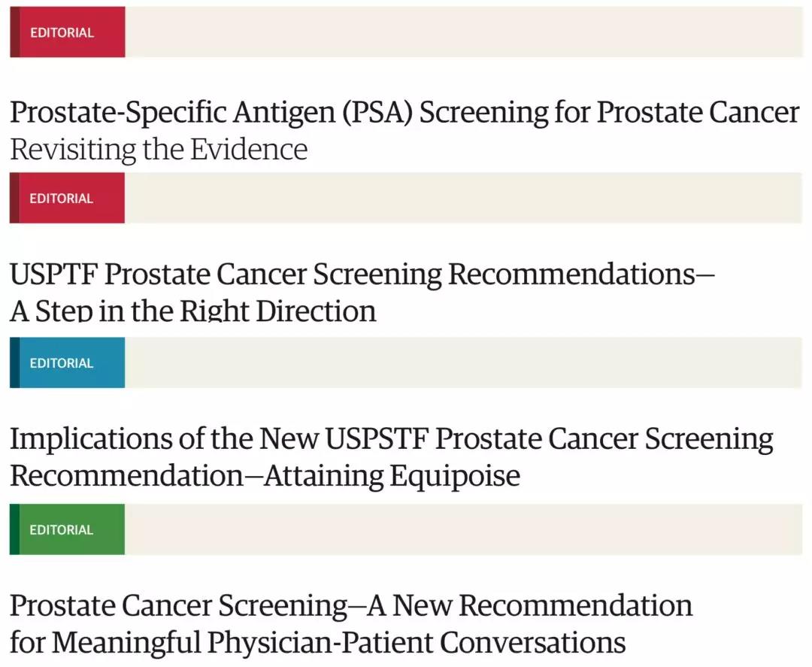Open "Prostate Cancer Screening—A New Recommendation" headline

(351, 605)
